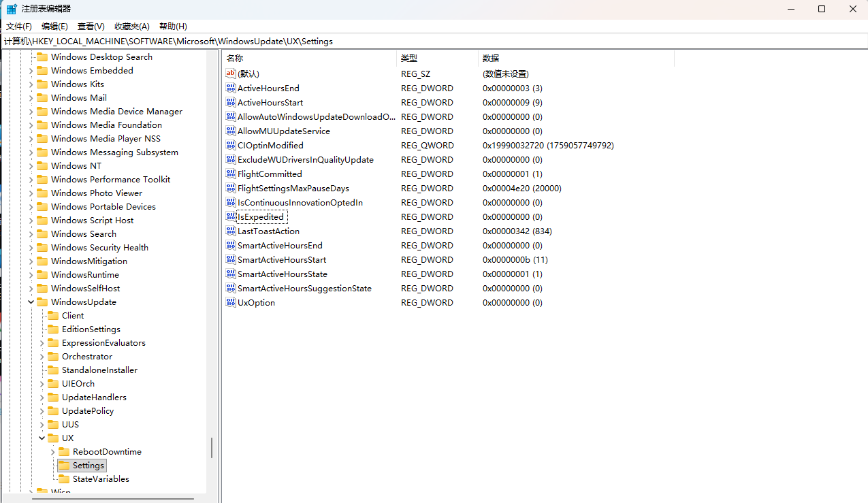The width and height of the screenshot is (868, 503).
Task: Click the folder icon of Windows Mail
Action: pos(42,97)
